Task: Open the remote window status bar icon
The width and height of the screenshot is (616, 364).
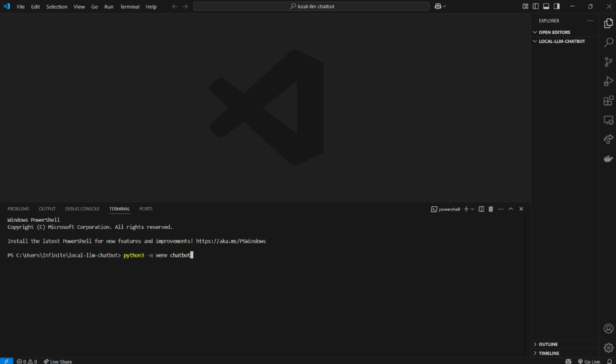Action: tap(6, 361)
